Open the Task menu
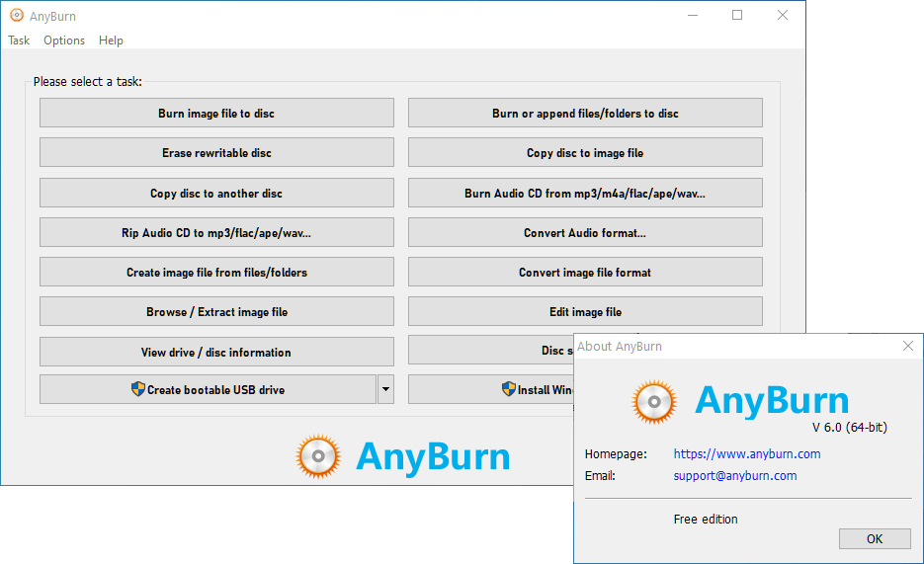The height and width of the screenshot is (564, 924). point(18,40)
